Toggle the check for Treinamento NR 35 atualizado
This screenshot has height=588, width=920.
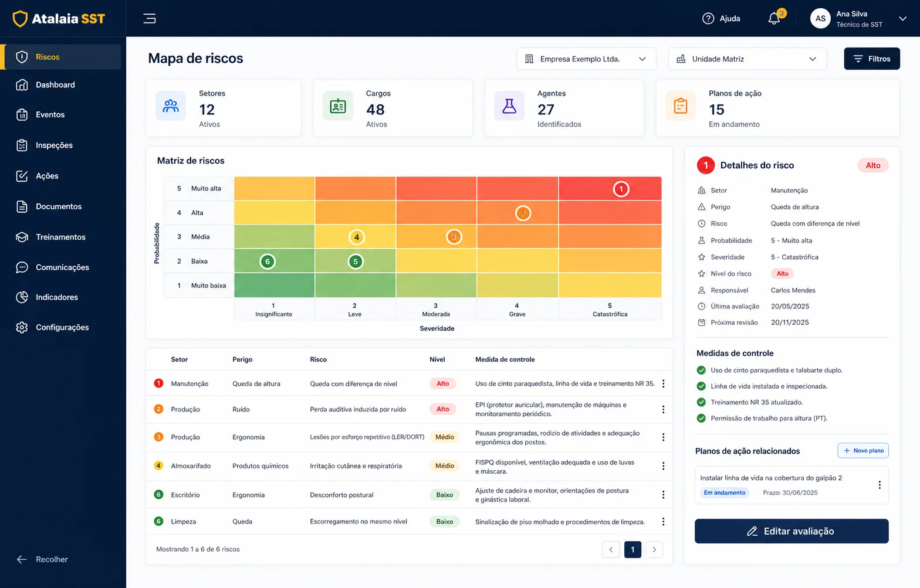[x=701, y=402]
